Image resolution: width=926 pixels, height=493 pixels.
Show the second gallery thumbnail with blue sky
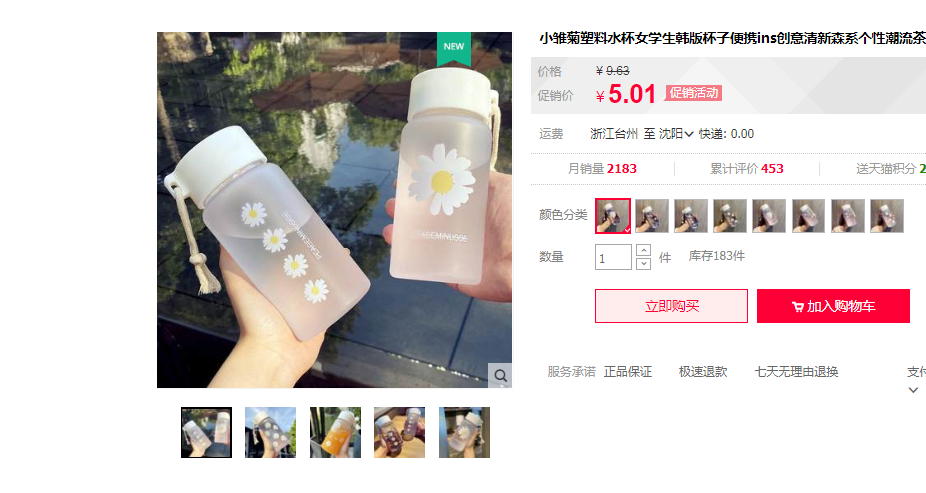(270, 432)
